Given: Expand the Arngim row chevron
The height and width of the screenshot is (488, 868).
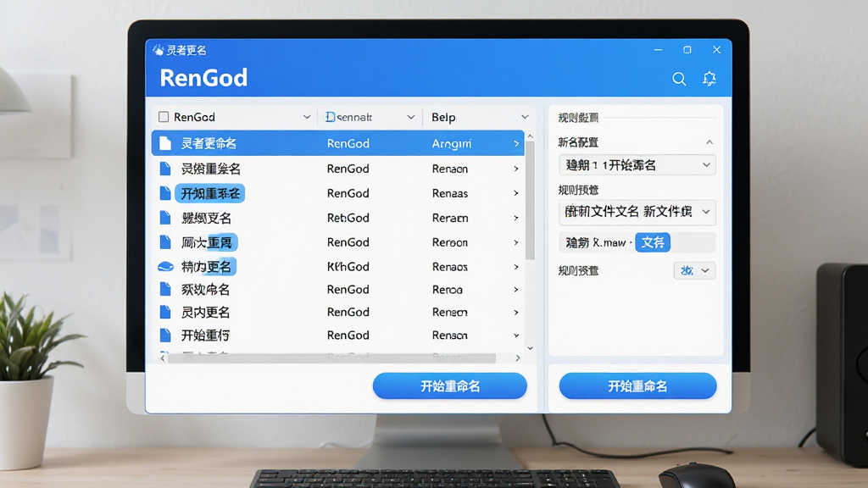Looking at the screenshot, I should click(516, 144).
